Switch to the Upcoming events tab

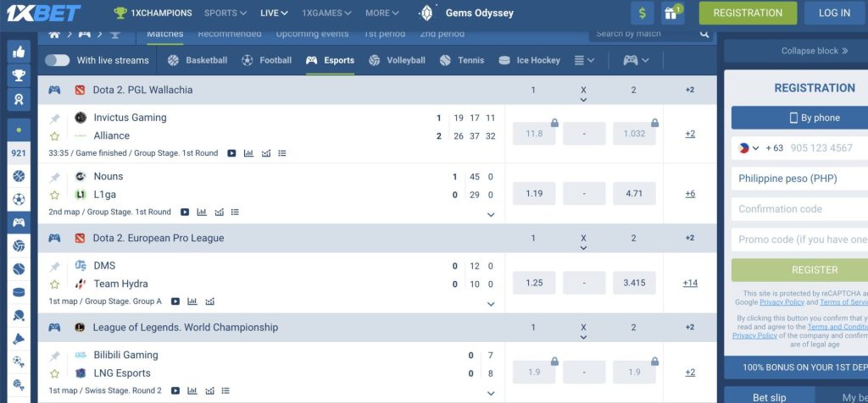click(x=313, y=34)
